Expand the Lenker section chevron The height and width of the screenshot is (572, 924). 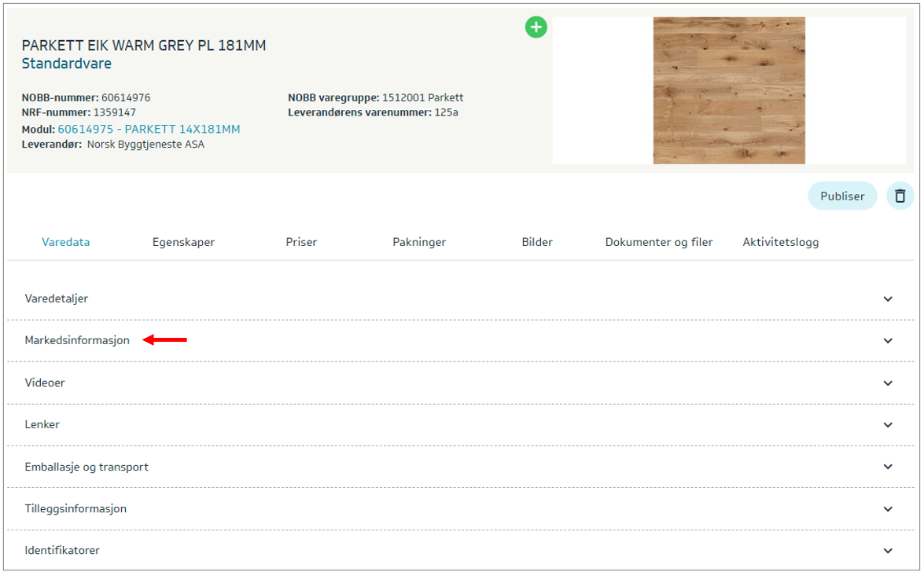pyautogui.click(x=888, y=425)
